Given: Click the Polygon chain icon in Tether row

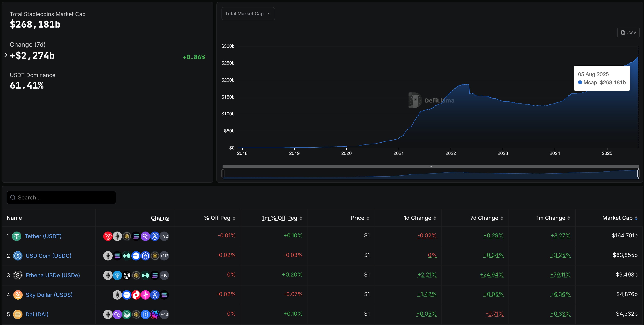Looking at the screenshot, I should [145, 236].
